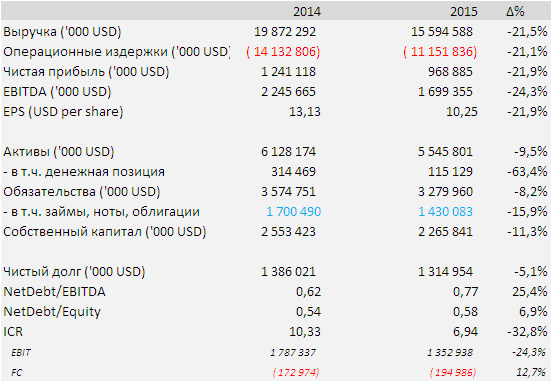Select the 2015 column header
Image resolution: width=552 pixels, height=382 pixels.
pos(464,12)
